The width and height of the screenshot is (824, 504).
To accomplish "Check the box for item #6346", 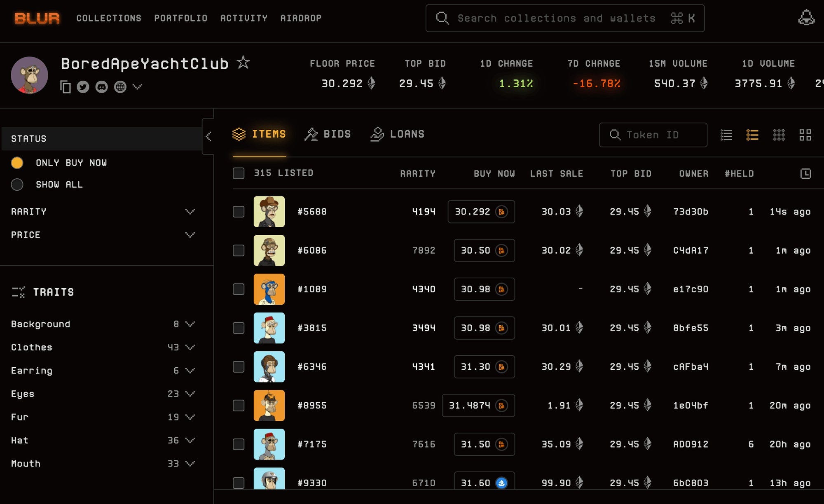I will (239, 366).
